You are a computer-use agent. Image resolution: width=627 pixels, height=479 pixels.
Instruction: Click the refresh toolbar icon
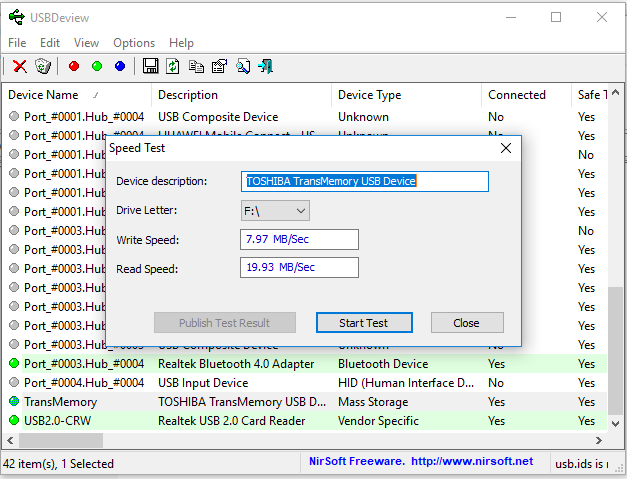(173, 66)
